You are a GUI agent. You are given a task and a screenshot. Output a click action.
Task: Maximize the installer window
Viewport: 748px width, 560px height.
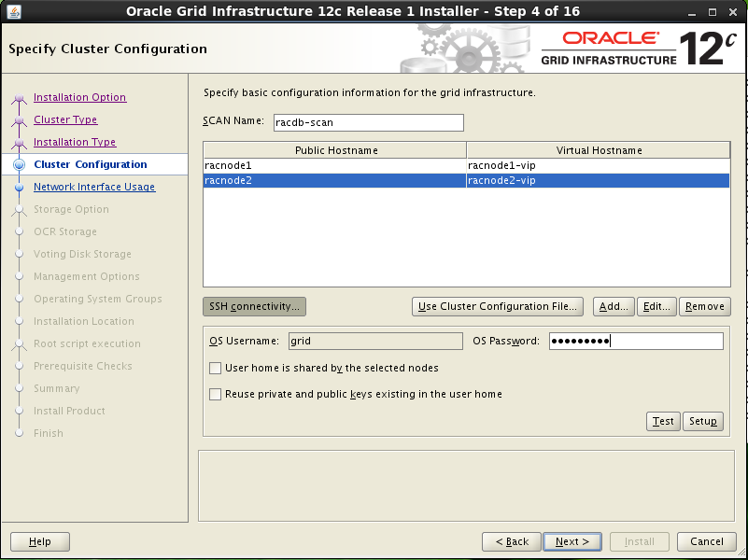pos(713,12)
